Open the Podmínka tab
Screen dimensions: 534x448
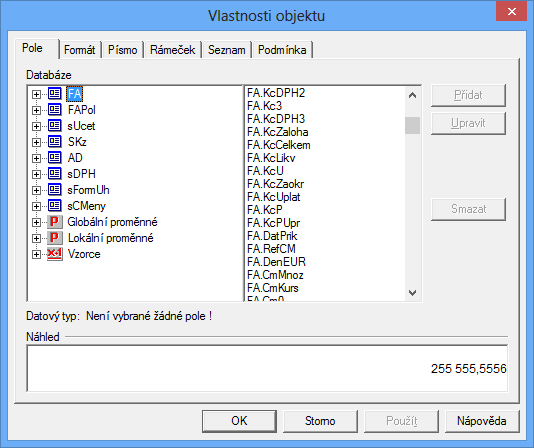(282, 50)
